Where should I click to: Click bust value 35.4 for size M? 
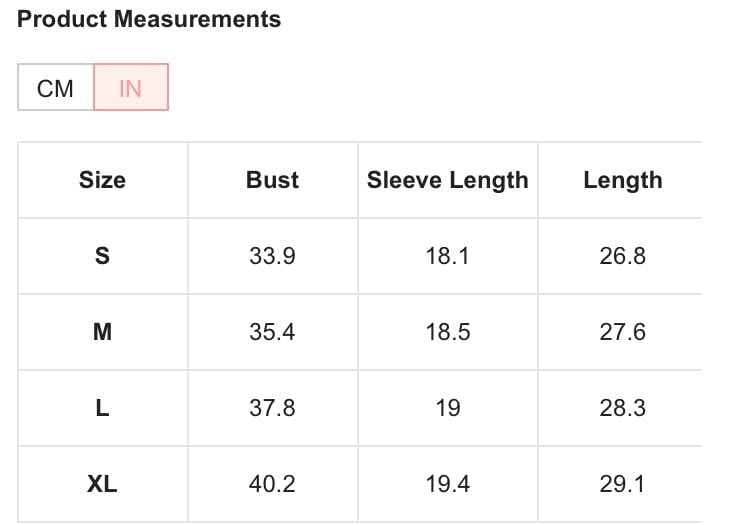(x=272, y=332)
